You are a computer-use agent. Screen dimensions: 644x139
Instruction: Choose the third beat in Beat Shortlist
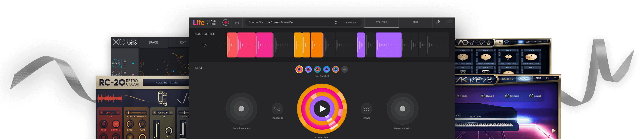(x=318, y=69)
